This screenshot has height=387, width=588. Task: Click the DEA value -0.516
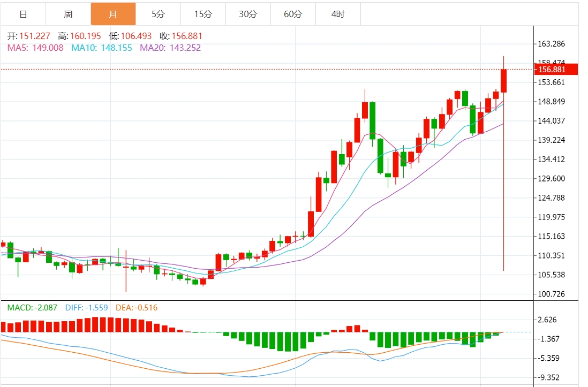pos(146,308)
